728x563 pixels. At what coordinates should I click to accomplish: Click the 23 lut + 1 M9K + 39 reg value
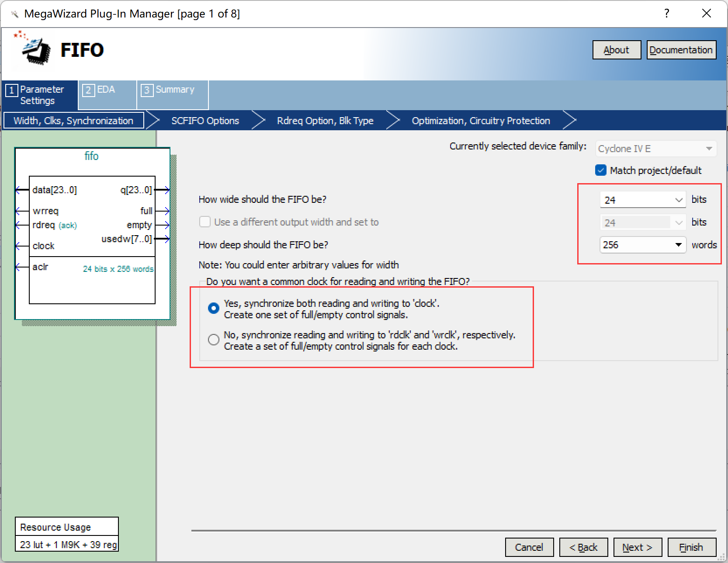pos(69,545)
